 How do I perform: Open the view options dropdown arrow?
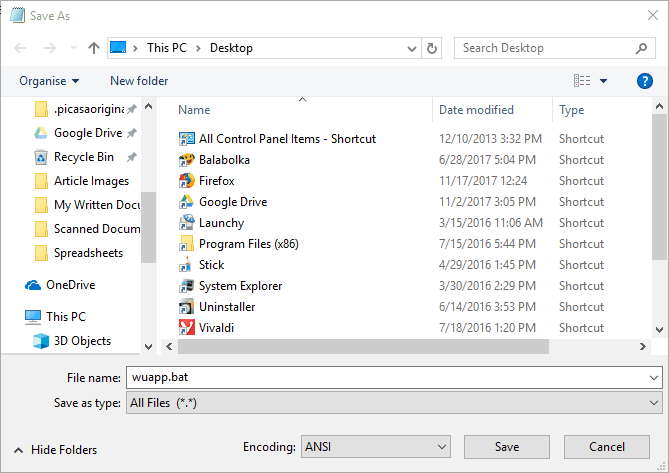tap(603, 81)
